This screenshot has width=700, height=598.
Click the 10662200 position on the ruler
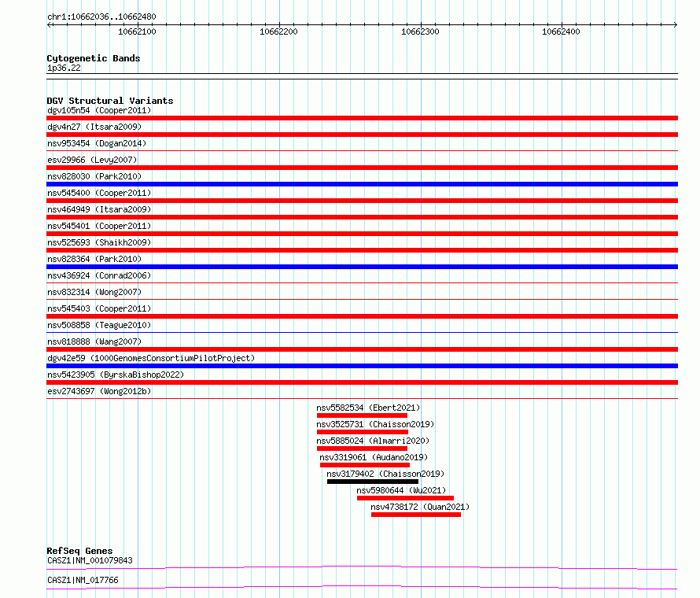point(278,31)
